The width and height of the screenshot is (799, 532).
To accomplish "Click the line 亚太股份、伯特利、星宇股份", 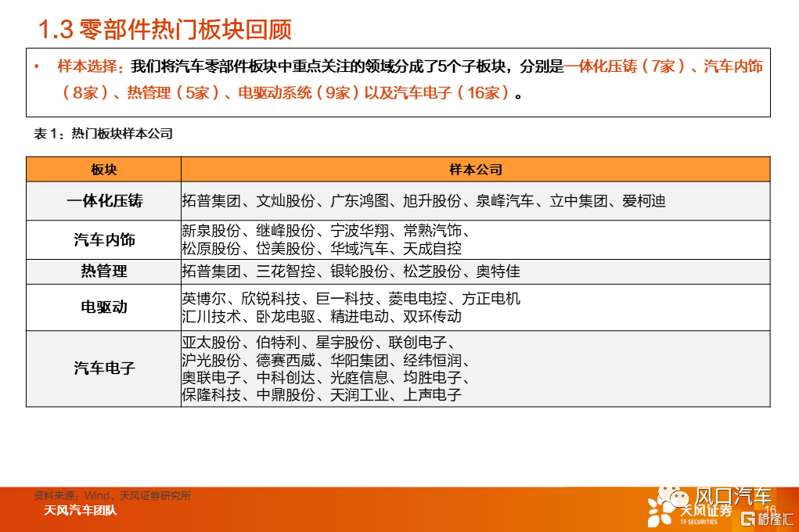I will click(x=318, y=343).
